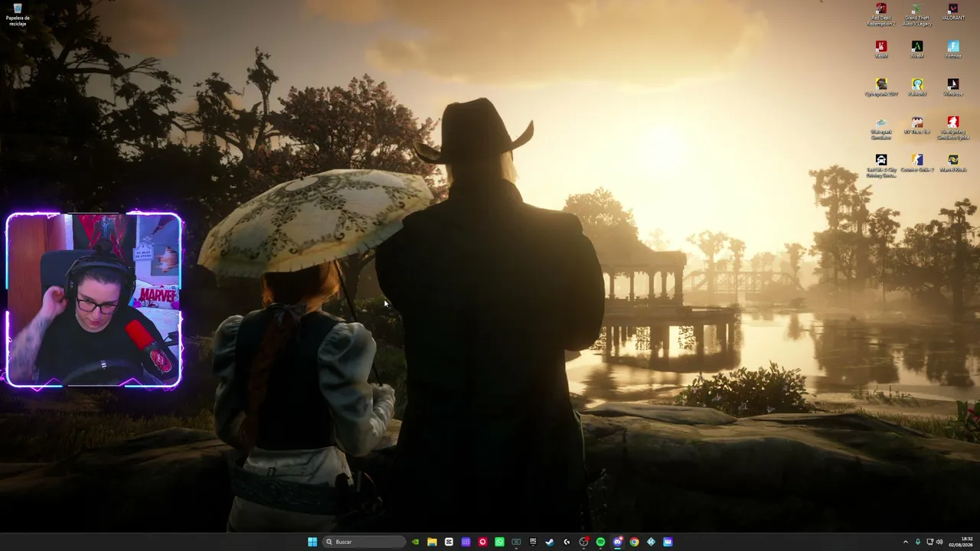This screenshot has width=980, height=551.
Task: Open the purple grid app on the taskbar
Action: [465, 542]
